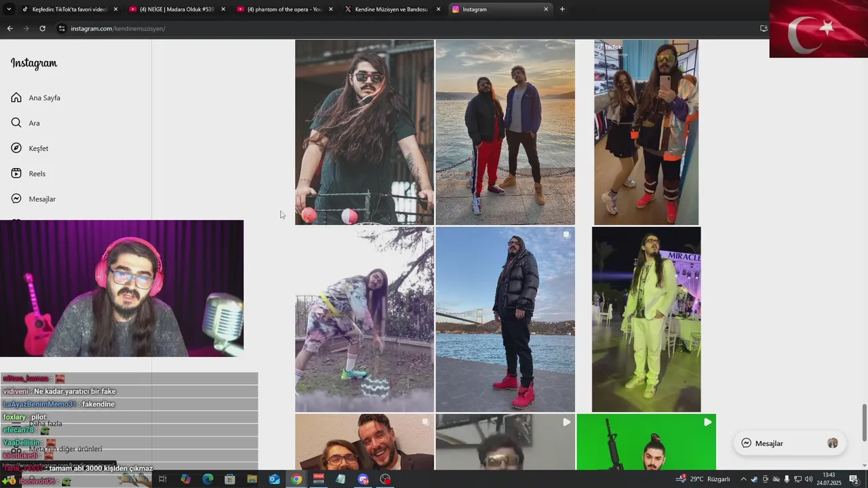Click the page vertical scrollbar thumb
Image resolution: width=868 pixels, height=488 pixels.
pyautogui.click(x=864, y=422)
